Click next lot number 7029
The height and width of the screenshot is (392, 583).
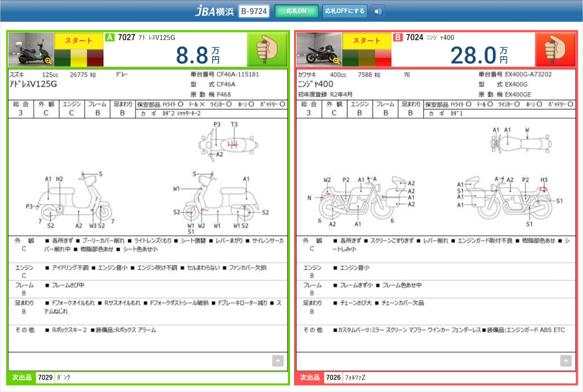[x=45, y=377]
